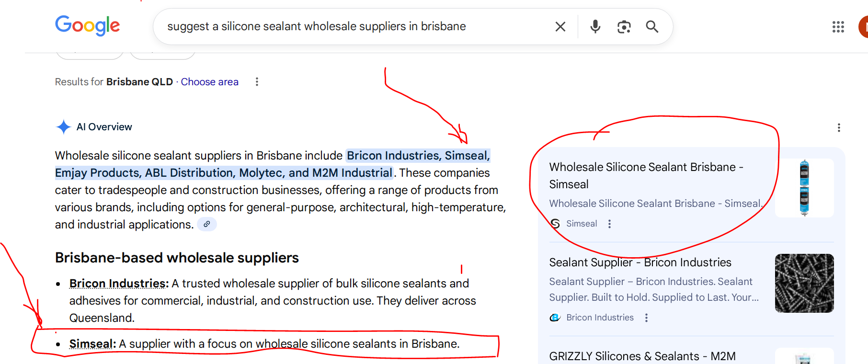Click the Simseal site favicon

(x=554, y=223)
